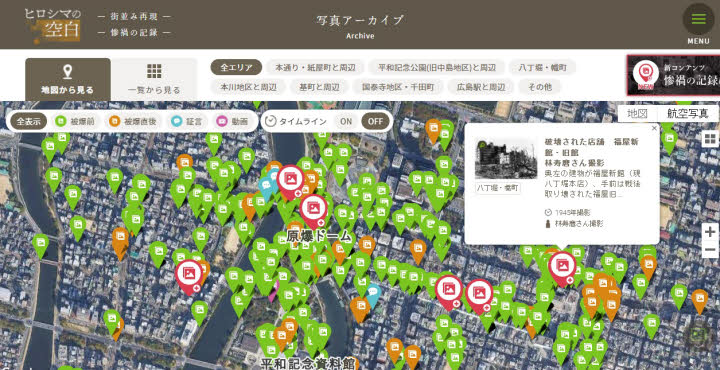Filter markers by 動画
The width and height of the screenshot is (720, 370).
(232, 122)
